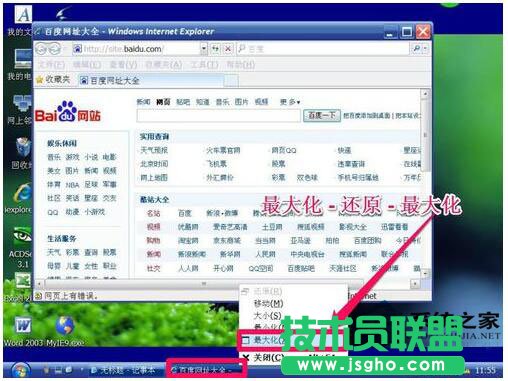
Task: Click the Baidu search text field
Action: coord(219,116)
